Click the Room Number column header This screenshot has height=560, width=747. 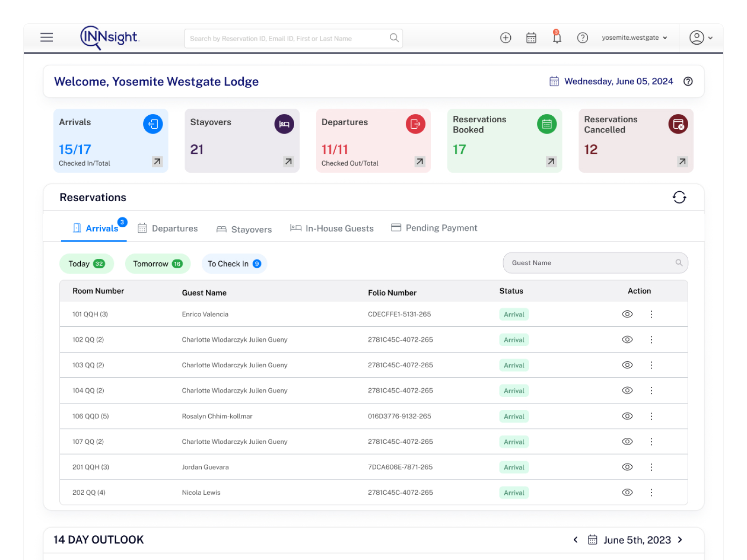tap(98, 291)
